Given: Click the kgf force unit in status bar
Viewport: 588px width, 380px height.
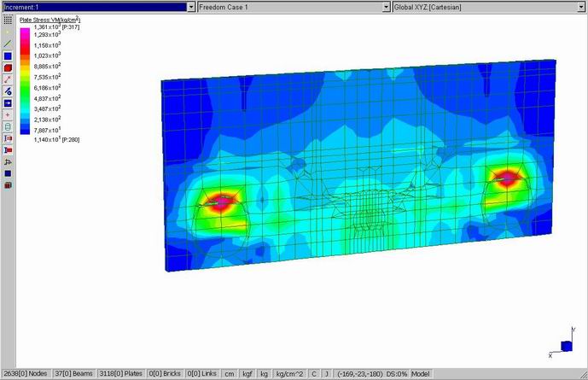Looking at the screenshot, I should point(247,374).
